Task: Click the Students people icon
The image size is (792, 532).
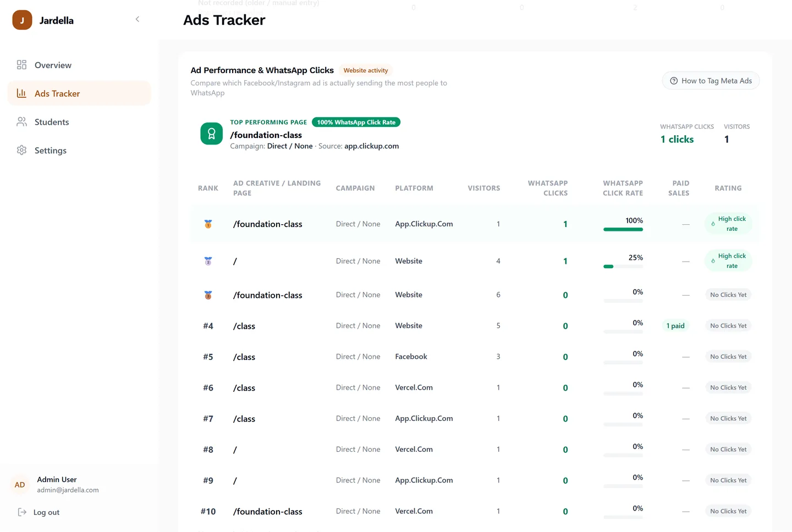Action: [21, 122]
